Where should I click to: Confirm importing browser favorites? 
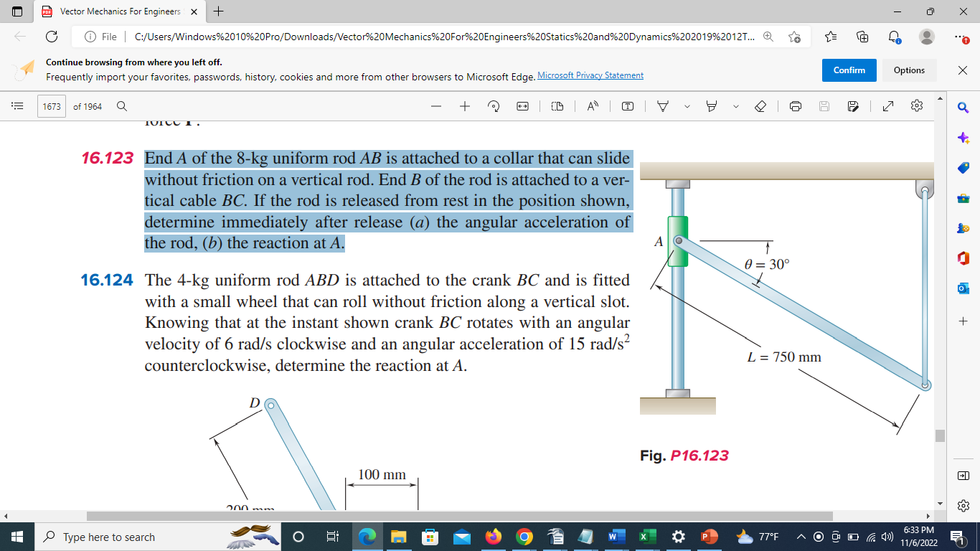849,70
